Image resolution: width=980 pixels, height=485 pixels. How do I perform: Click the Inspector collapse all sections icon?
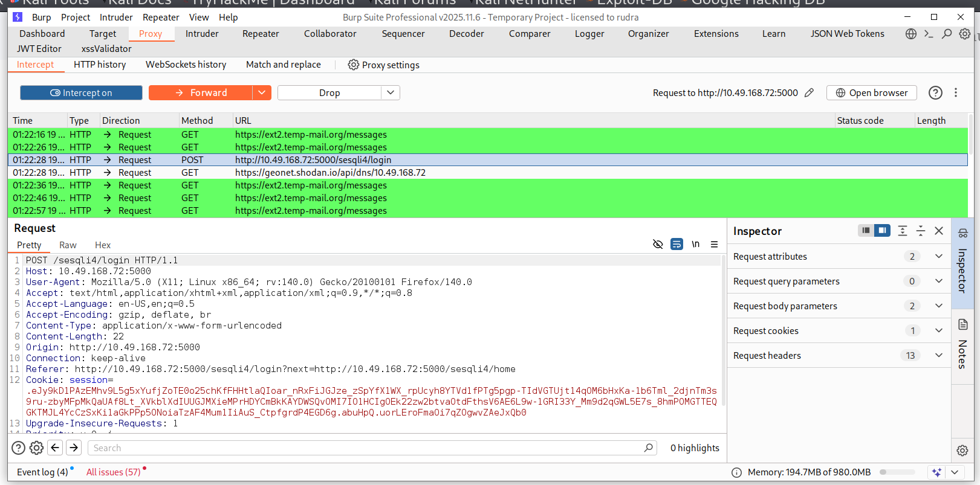point(921,230)
